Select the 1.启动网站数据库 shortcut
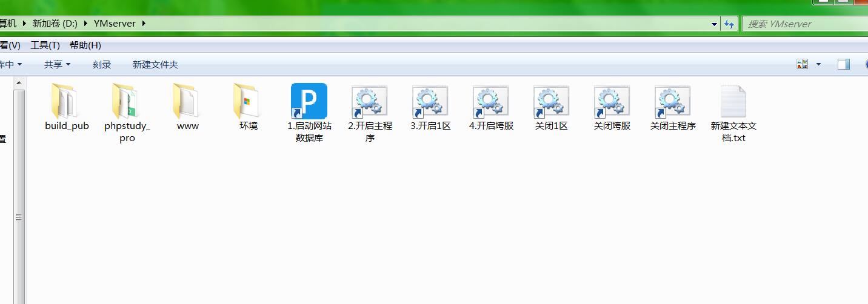The image size is (868, 304). (x=309, y=102)
